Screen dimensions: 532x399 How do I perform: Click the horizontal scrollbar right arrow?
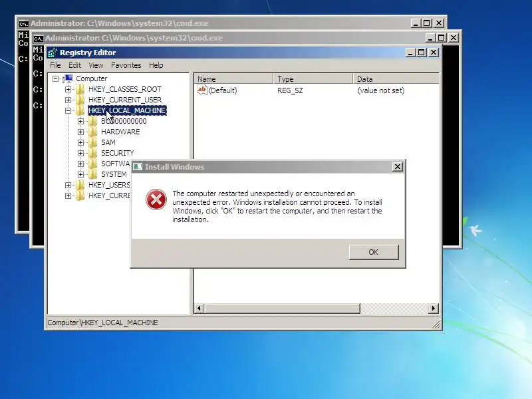click(434, 309)
